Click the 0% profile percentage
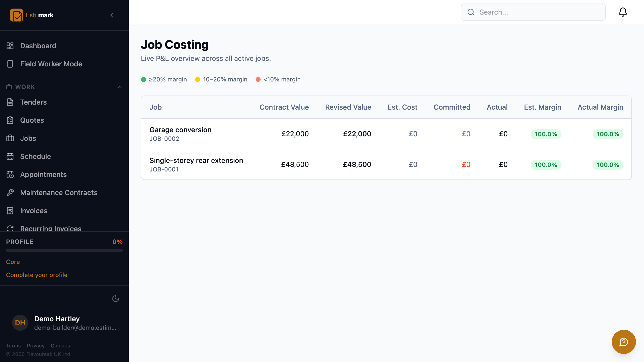The width and height of the screenshot is (644, 362). pyautogui.click(x=117, y=242)
